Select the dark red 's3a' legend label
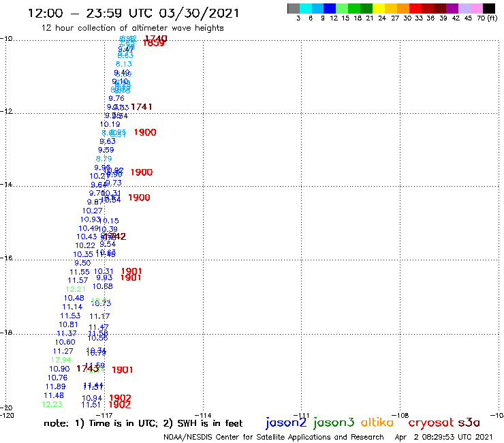Image resolution: width=504 pixels, height=443 pixels. click(469, 423)
